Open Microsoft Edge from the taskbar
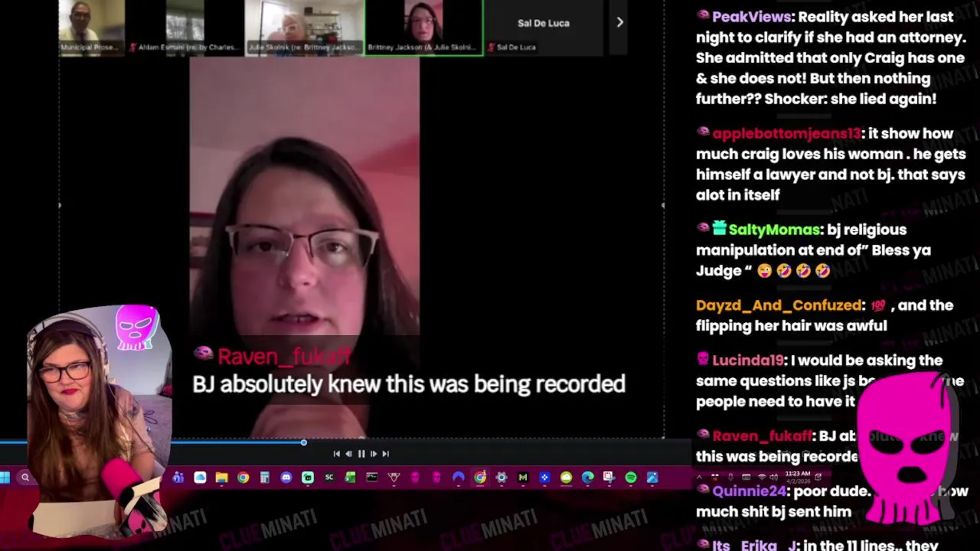 (x=587, y=478)
